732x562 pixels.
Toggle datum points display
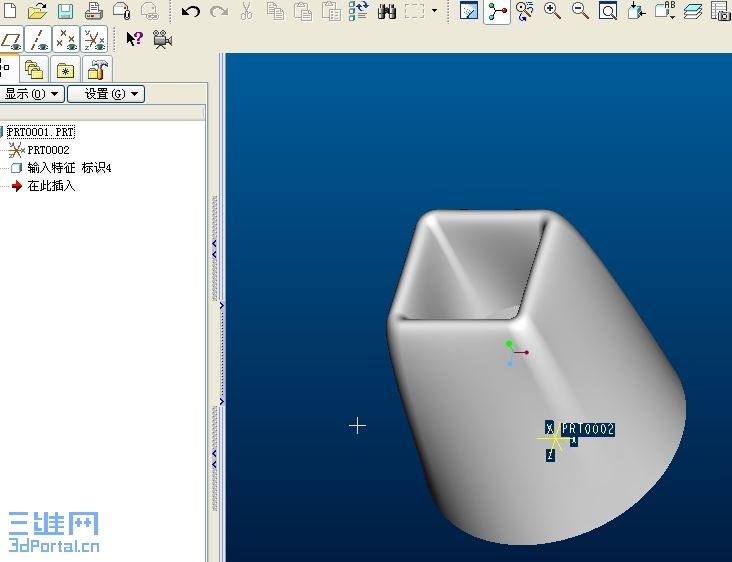pos(66,40)
